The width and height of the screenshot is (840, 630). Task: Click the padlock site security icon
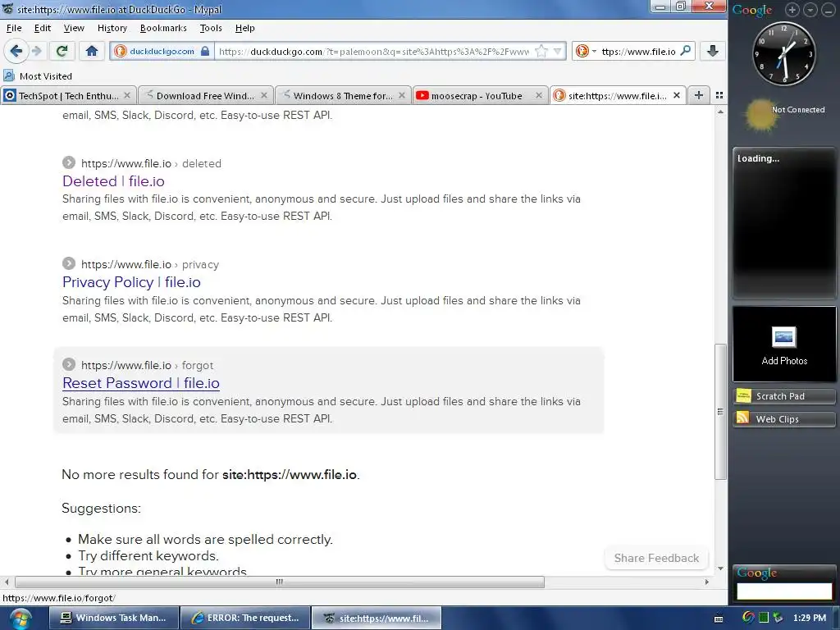[205, 51]
